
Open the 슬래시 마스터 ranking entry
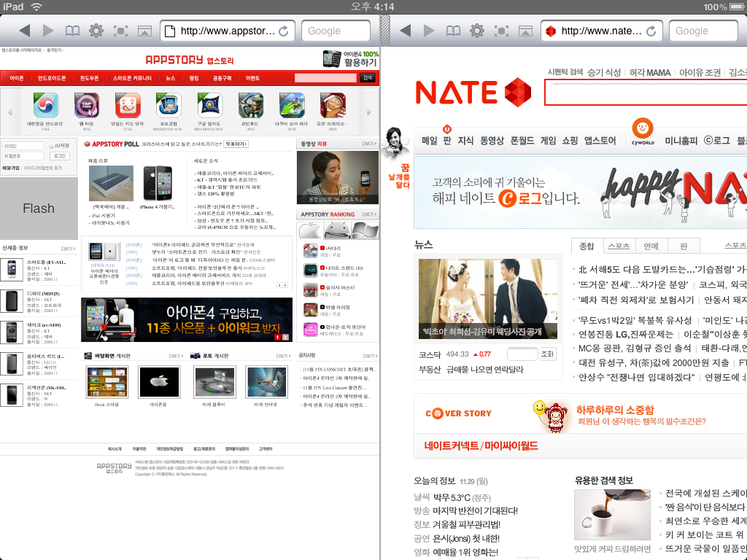tap(337, 290)
